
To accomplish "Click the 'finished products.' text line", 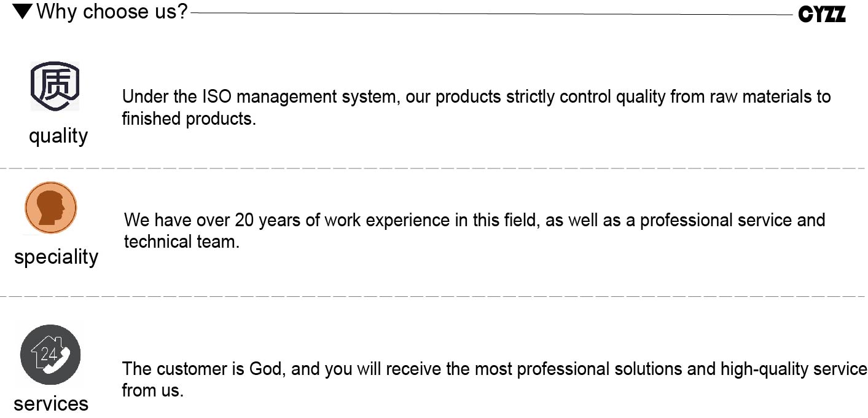I will [189, 119].
